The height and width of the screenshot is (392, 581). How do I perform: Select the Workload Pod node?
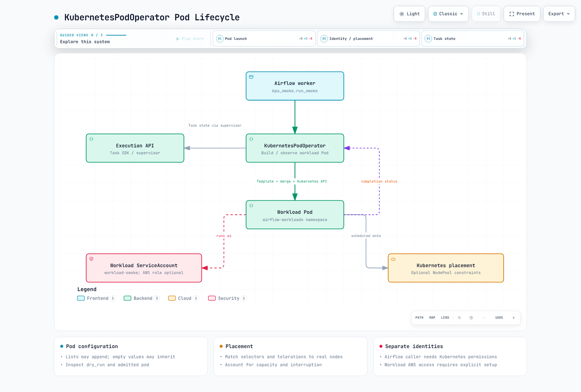coord(295,215)
